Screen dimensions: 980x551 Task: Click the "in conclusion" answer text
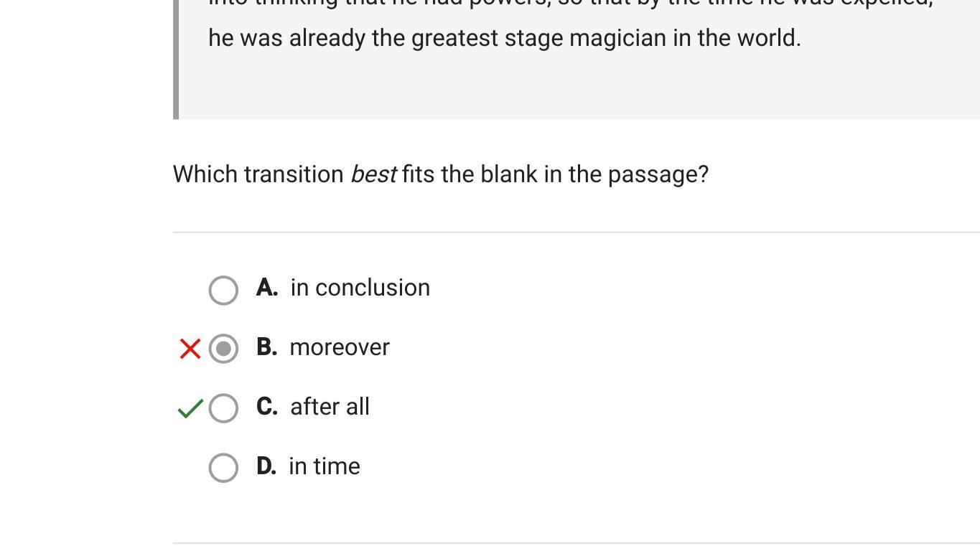tap(360, 288)
